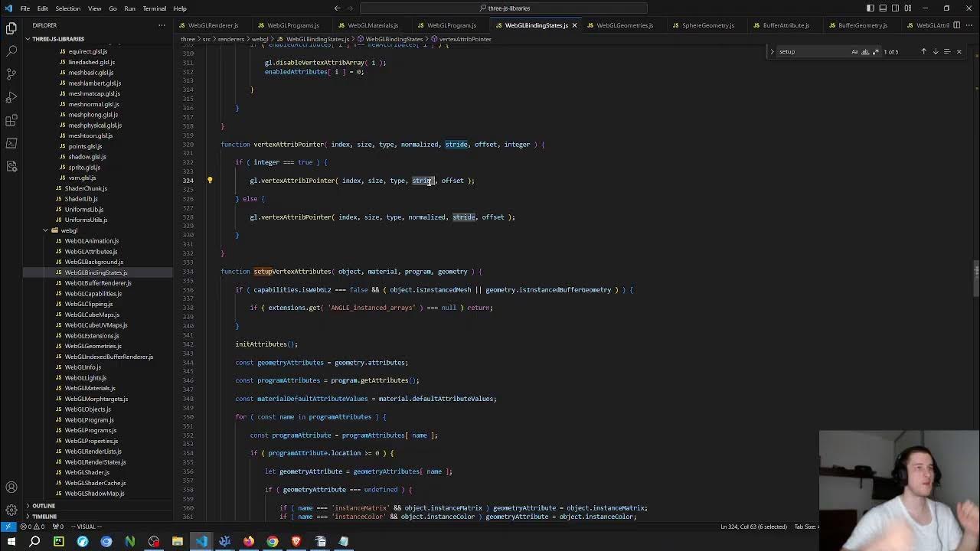Switch to the BufferAttribute.js tab
980x551 pixels.
pyautogui.click(x=785, y=25)
